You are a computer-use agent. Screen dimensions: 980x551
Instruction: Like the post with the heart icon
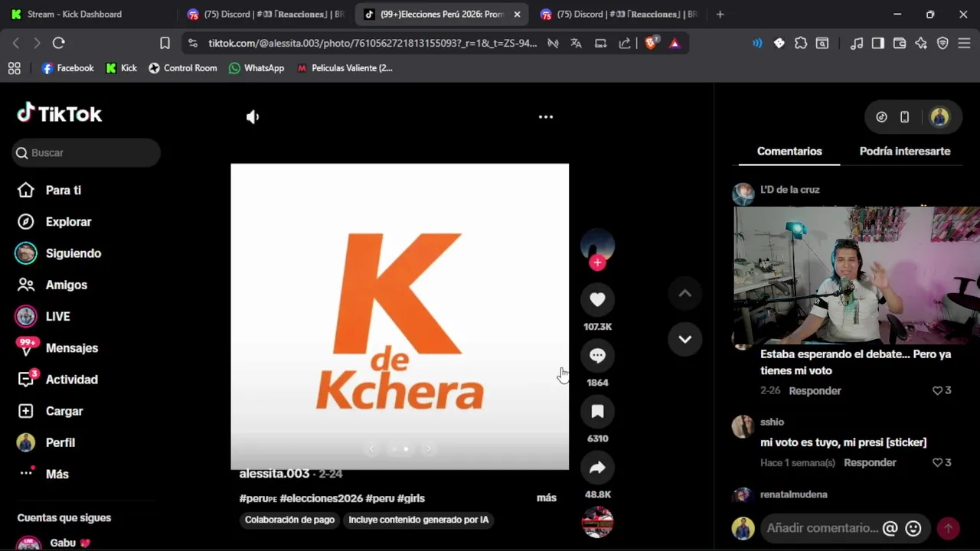pos(597,300)
